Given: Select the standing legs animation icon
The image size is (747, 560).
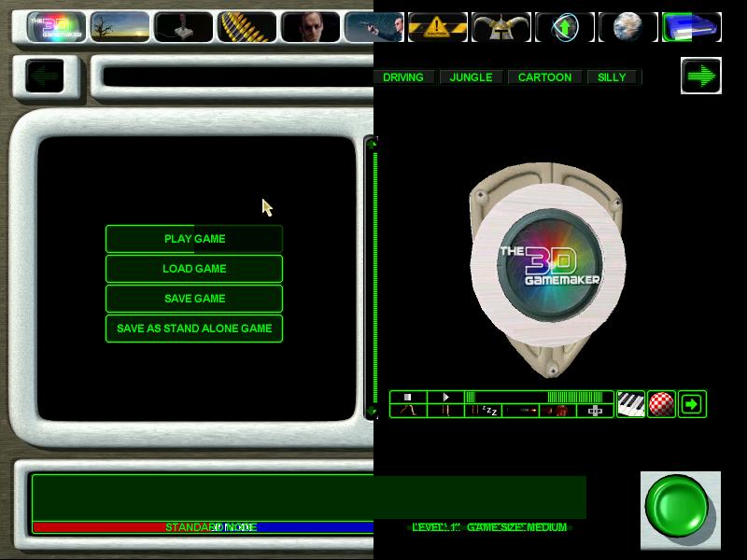Looking at the screenshot, I should (446, 411).
